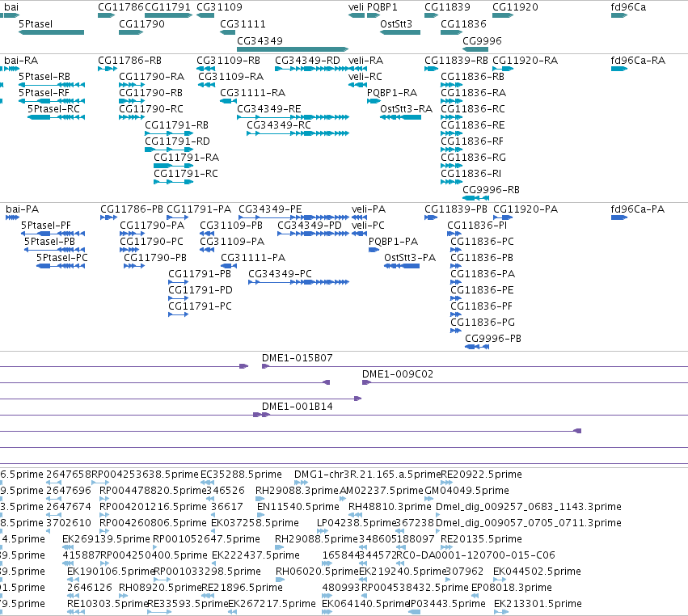The width and height of the screenshot is (688, 616).
Task: Click the CG11791 gene arrow
Action: pyautogui.click(x=168, y=15)
